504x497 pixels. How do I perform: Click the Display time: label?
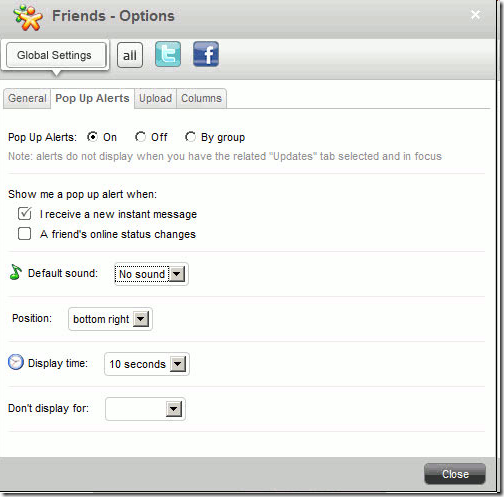58,363
